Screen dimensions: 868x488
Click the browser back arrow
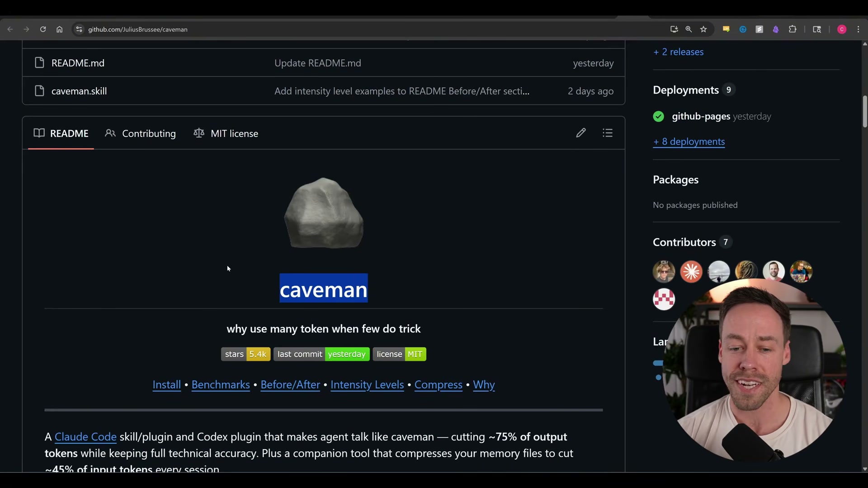pos(10,29)
